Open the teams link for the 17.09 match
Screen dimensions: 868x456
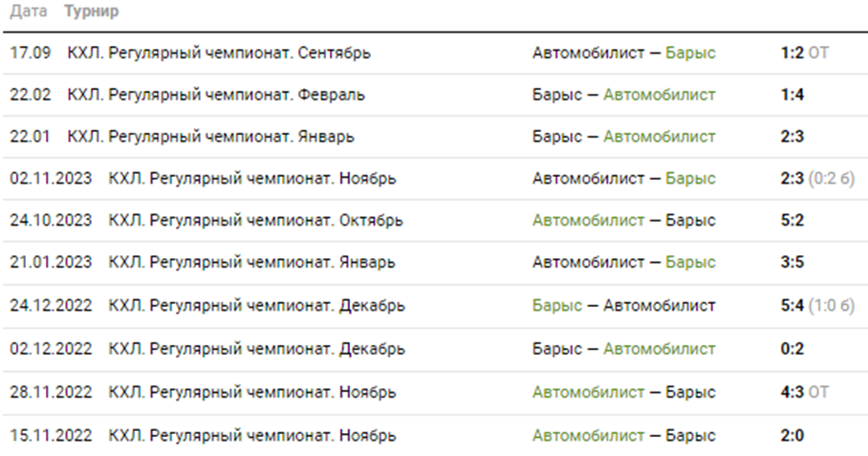[x=623, y=52]
